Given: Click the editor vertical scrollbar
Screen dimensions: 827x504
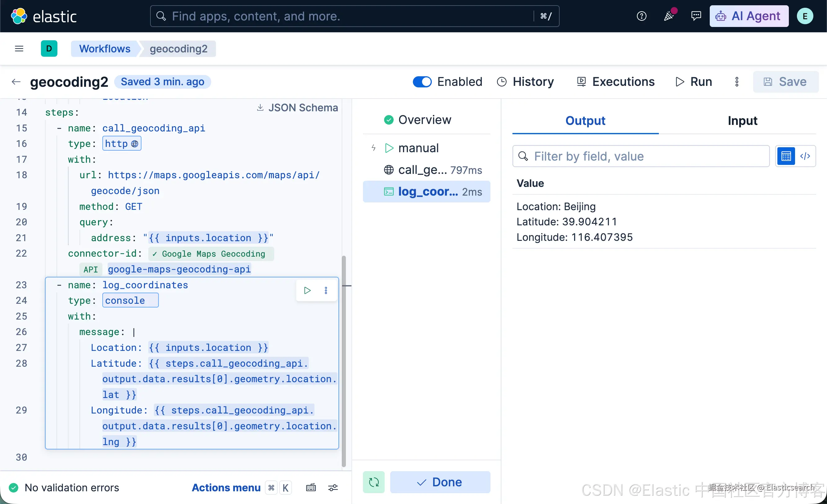Looking at the screenshot, I should pos(344,361).
